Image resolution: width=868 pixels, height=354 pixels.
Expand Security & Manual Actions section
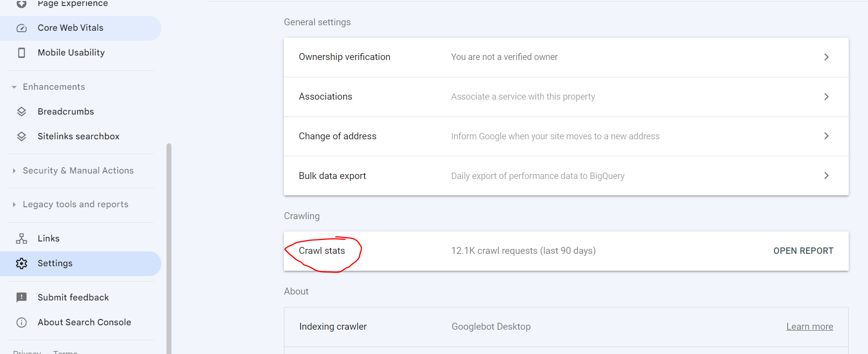14,171
